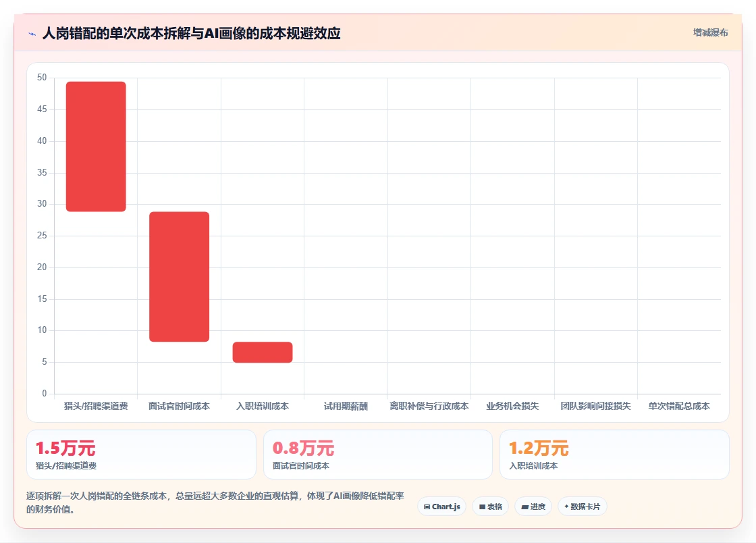The image size is (756, 543).
Task: Click x-axis label 猎头/招聘渠道费 under chart
Action: pos(96,406)
